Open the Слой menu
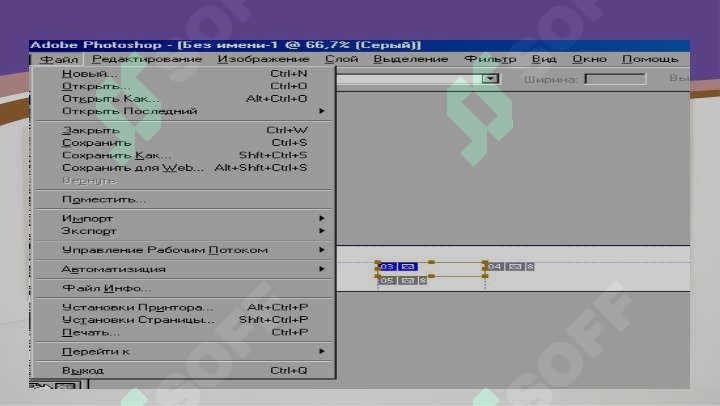The width and height of the screenshot is (720, 406). (341, 59)
